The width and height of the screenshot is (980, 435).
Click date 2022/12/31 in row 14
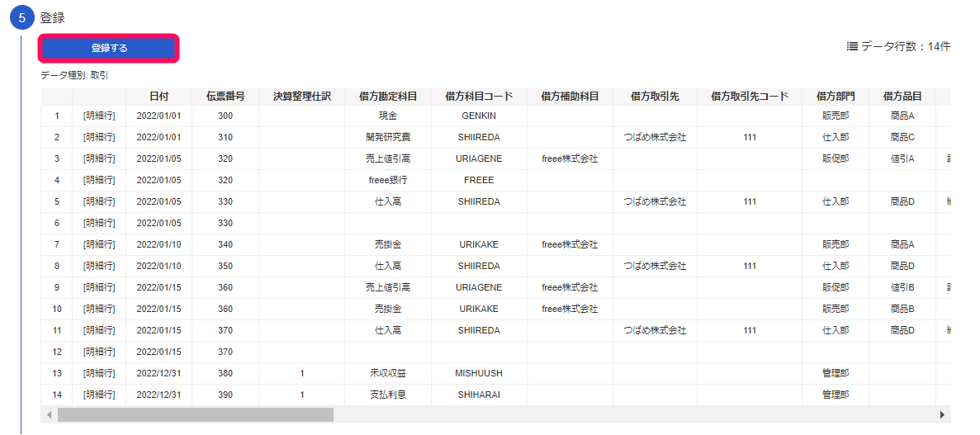[x=159, y=395]
